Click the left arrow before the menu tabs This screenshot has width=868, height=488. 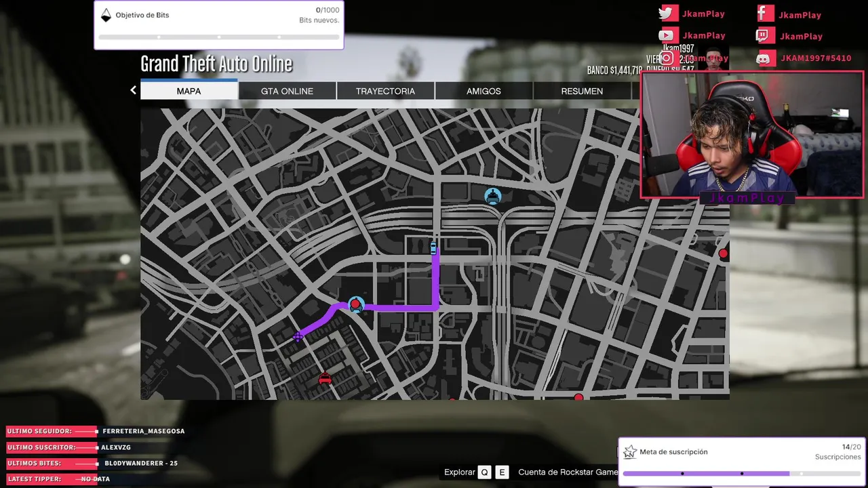coord(133,90)
